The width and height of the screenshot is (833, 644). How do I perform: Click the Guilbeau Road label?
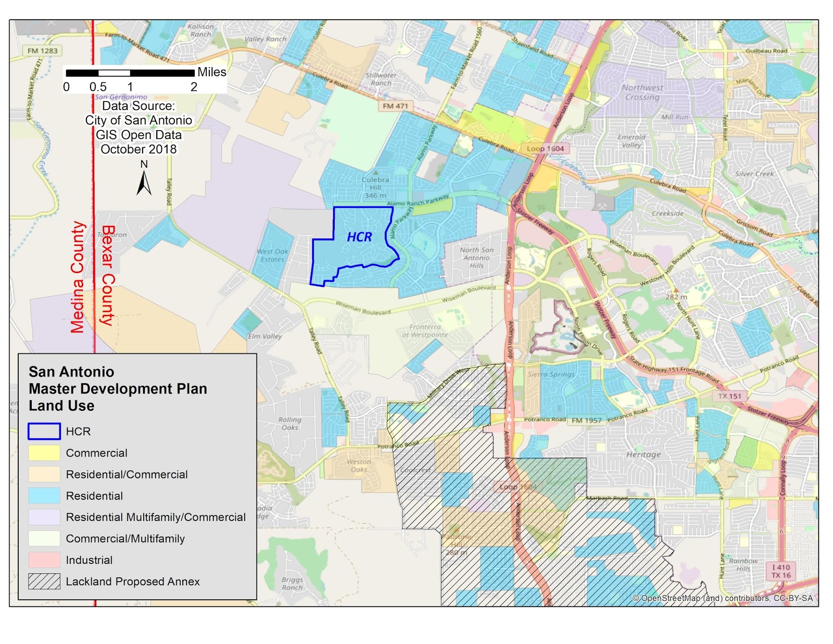tap(766, 51)
